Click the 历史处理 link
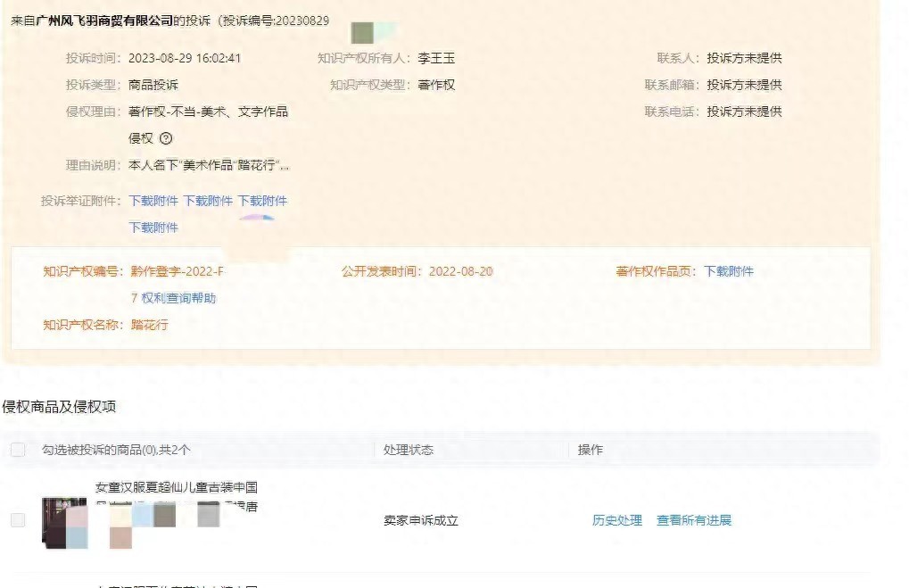This screenshot has height=588, width=909. 617,520
